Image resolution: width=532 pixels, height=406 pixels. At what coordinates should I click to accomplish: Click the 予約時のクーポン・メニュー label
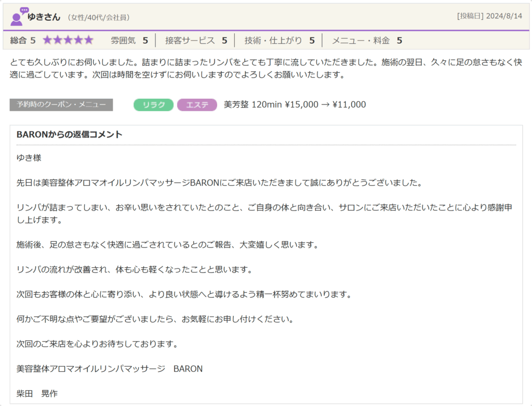pos(61,104)
